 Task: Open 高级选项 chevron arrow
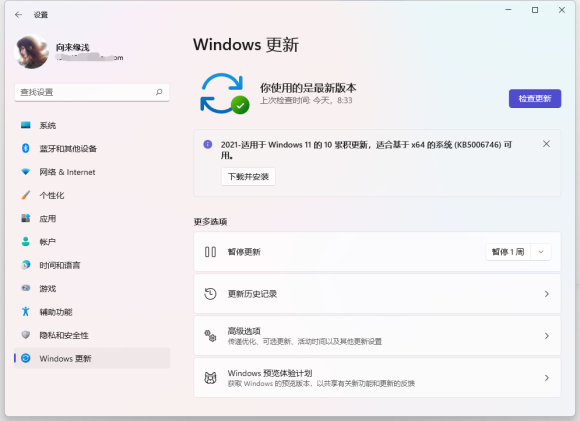click(x=547, y=336)
